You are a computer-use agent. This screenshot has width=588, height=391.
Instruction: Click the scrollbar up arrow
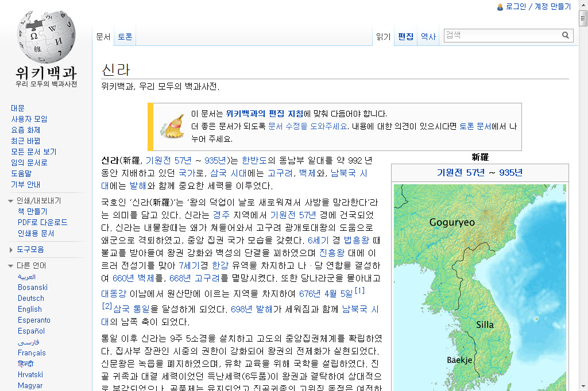point(583,5)
